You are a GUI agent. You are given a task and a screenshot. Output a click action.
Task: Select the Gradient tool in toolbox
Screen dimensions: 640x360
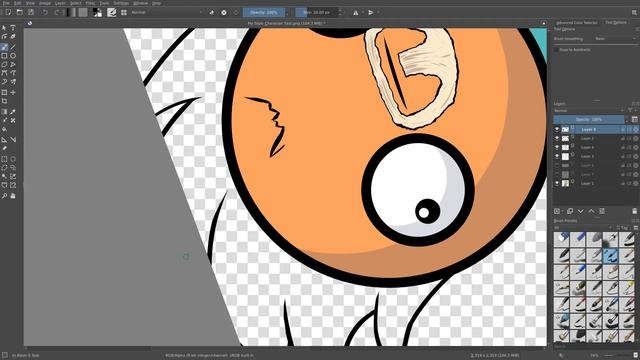coord(4,112)
